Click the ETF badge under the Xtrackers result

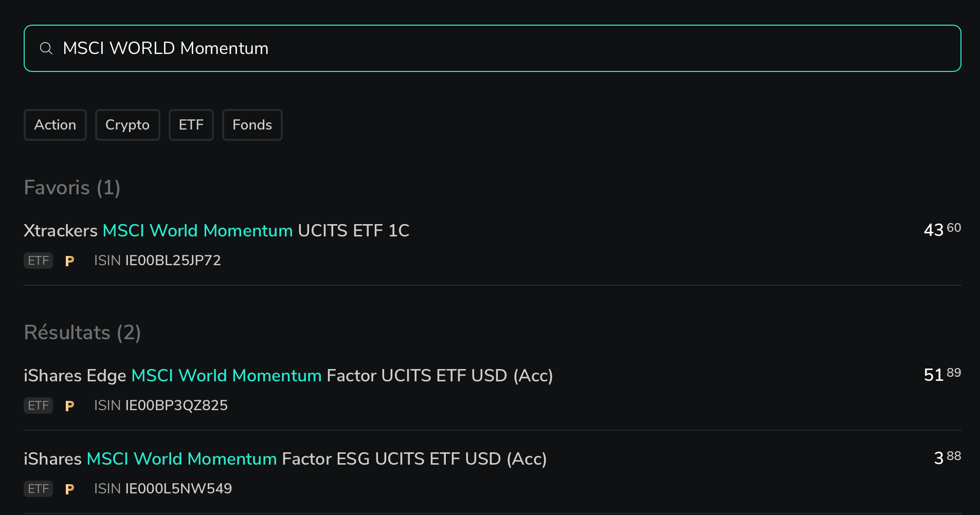[x=39, y=261]
